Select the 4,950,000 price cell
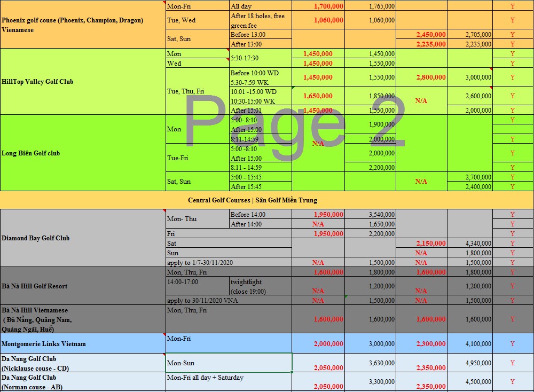Viewport: 534px width, 392px height. [470, 363]
